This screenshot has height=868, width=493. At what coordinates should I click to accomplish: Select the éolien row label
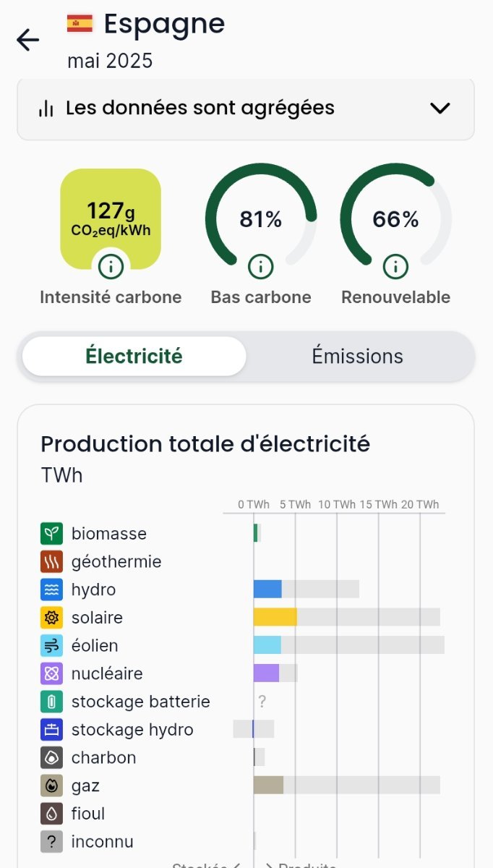95,645
